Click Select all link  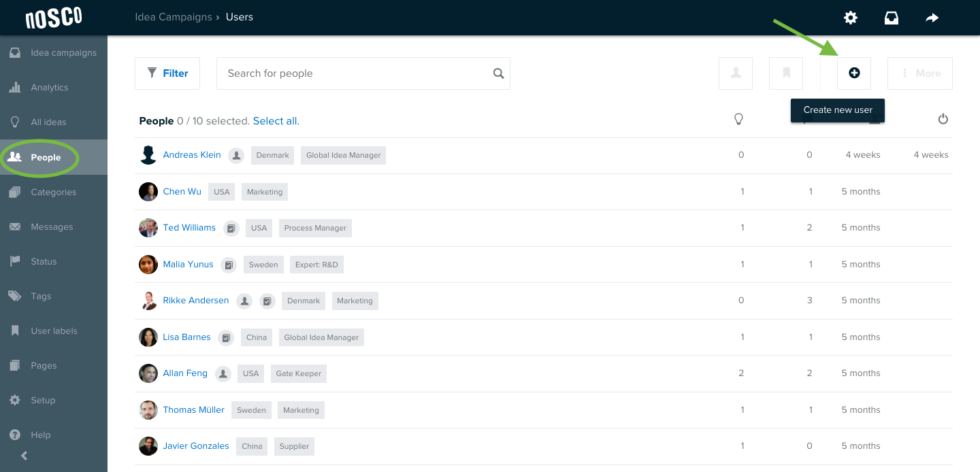[276, 121]
